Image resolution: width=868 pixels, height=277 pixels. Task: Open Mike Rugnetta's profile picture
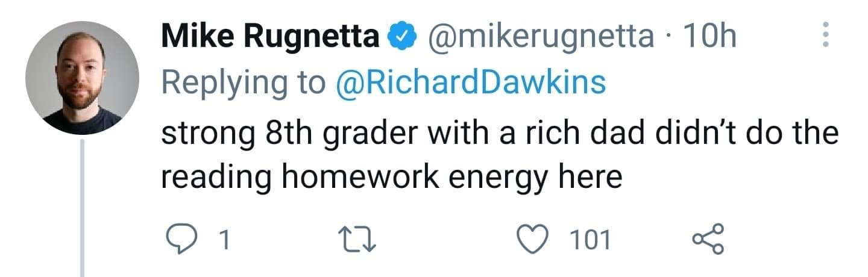click(83, 77)
